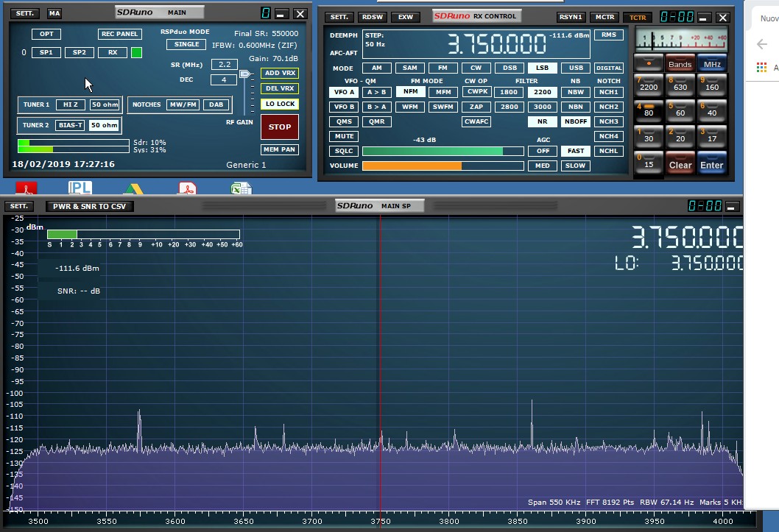This screenshot has width=779, height=532.
Task: Open the IPL desktop shortcut icon
Action: coord(80,188)
